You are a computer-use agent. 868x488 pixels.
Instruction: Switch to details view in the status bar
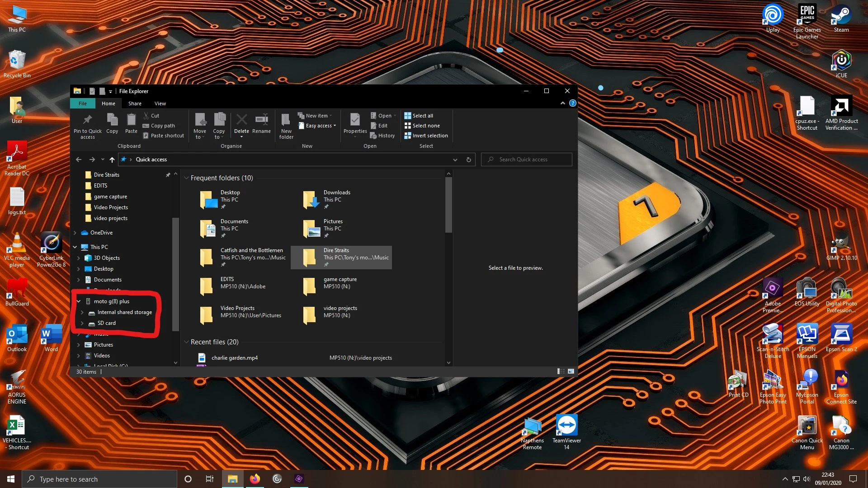click(x=561, y=371)
